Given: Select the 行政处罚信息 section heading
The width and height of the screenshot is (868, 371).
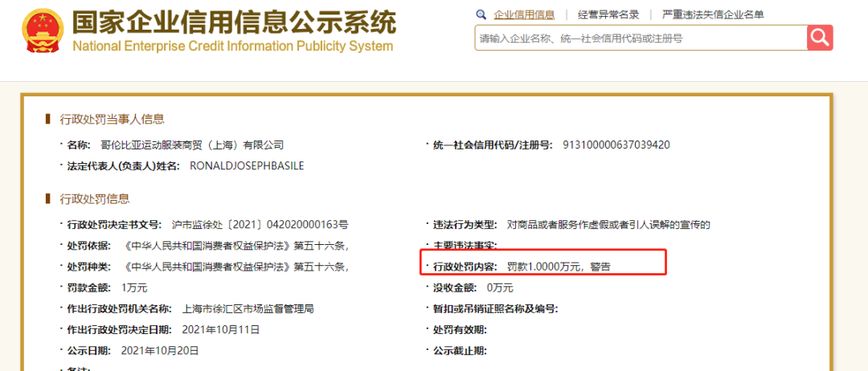Looking at the screenshot, I should [95, 198].
